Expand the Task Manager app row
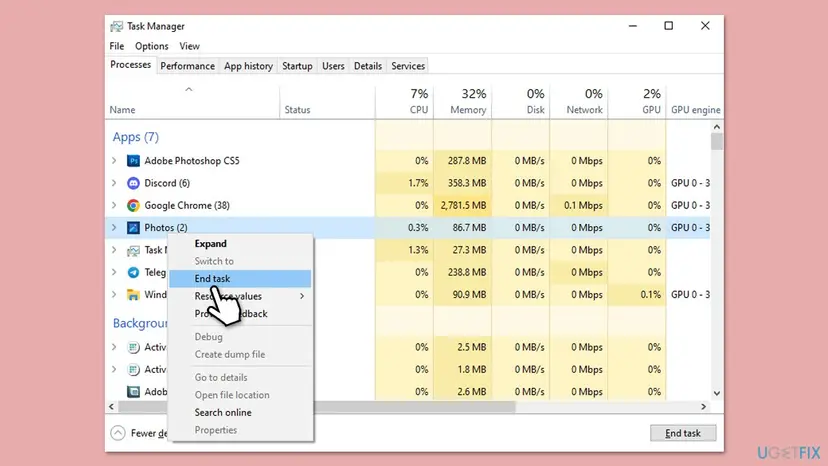 tap(114, 250)
